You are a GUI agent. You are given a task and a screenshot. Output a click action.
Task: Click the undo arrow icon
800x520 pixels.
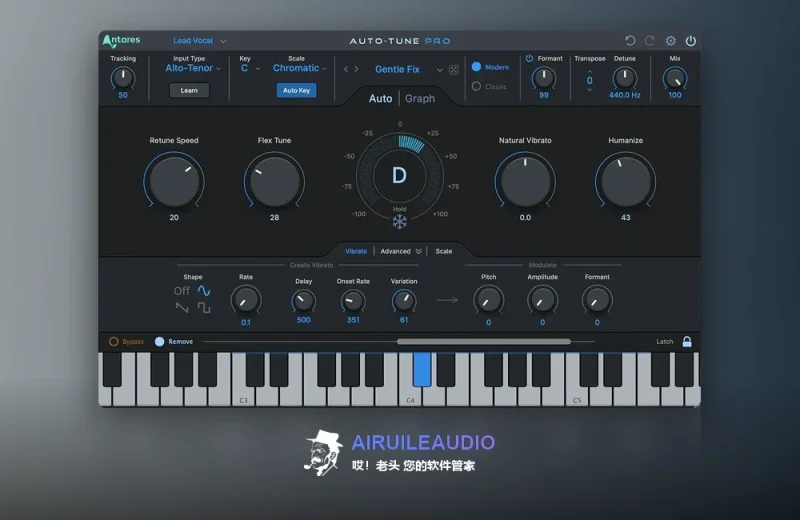click(x=630, y=41)
